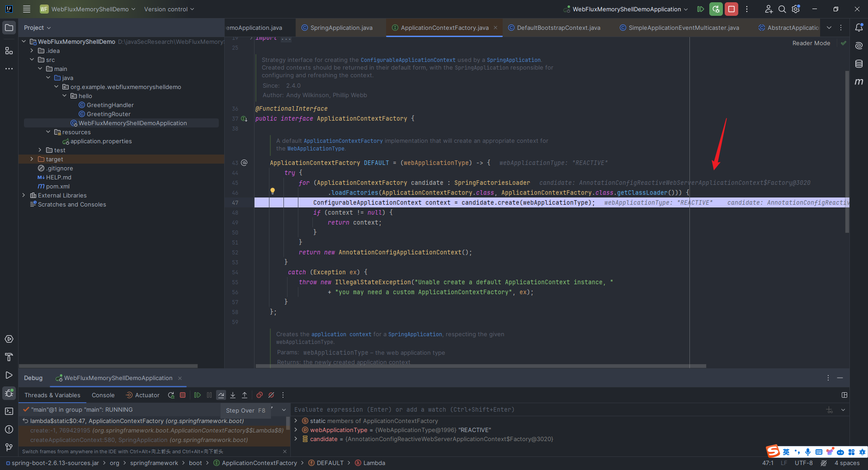This screenshot has width=868, height=470.
Task: Open the More tool windows ellipsis
Action: coord(9,69)
